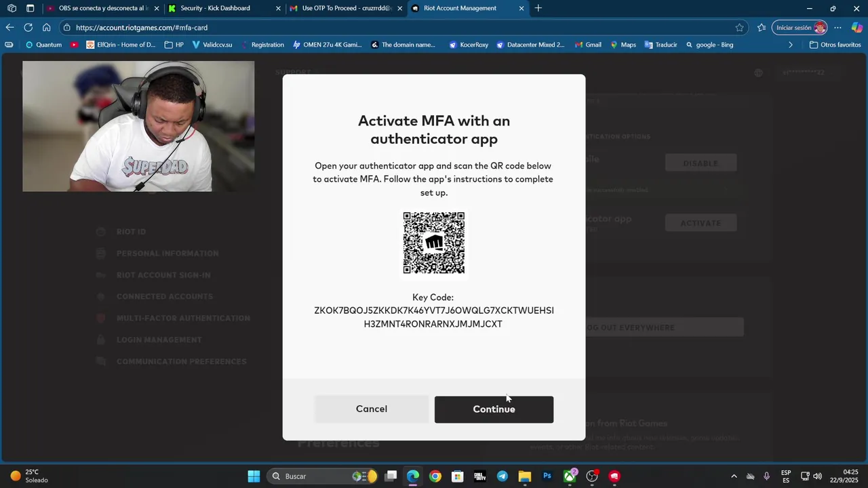Expand the bookmarks overflow chevron
Image resolution: width=868 pixels, height=488 pixels.
click(790, 45)
